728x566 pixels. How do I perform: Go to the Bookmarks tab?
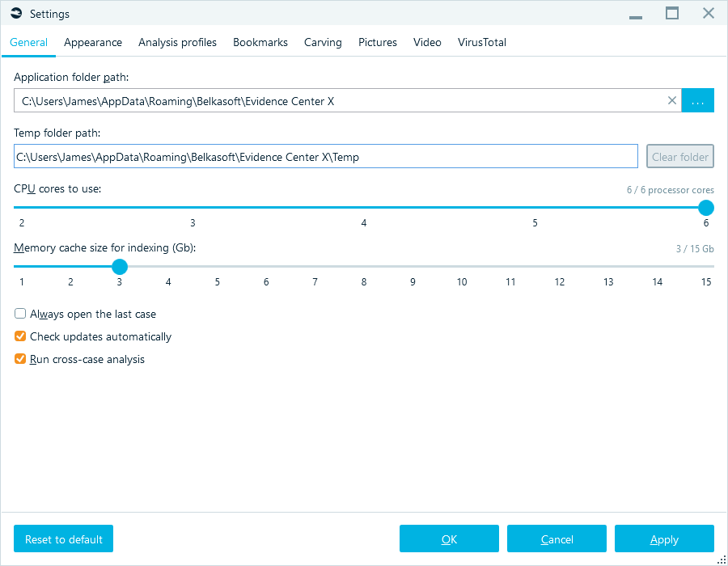pos(260,42)
